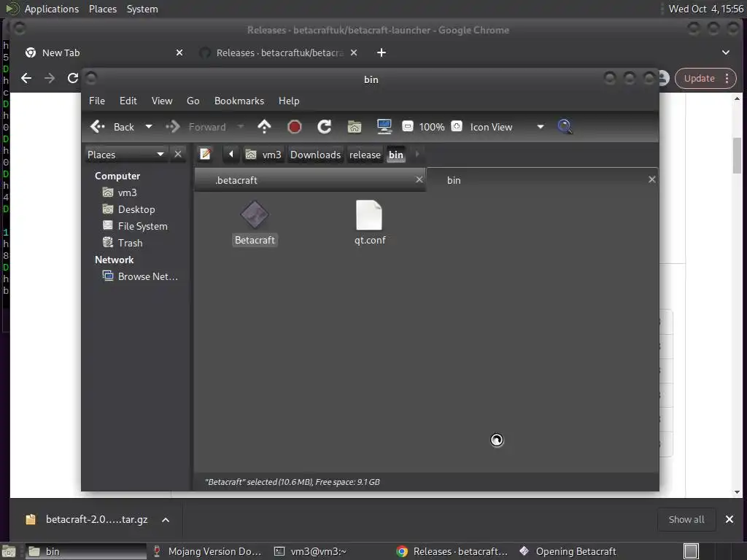Click the workspace switcher square in panel
Viewport: 747px width, 560px height.
coord(691,551)
